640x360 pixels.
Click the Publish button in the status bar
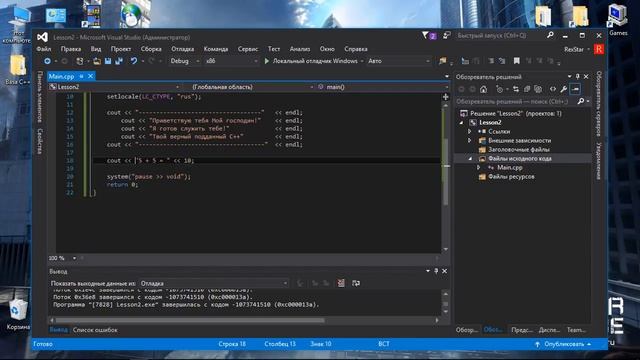(x=563, y=344)
